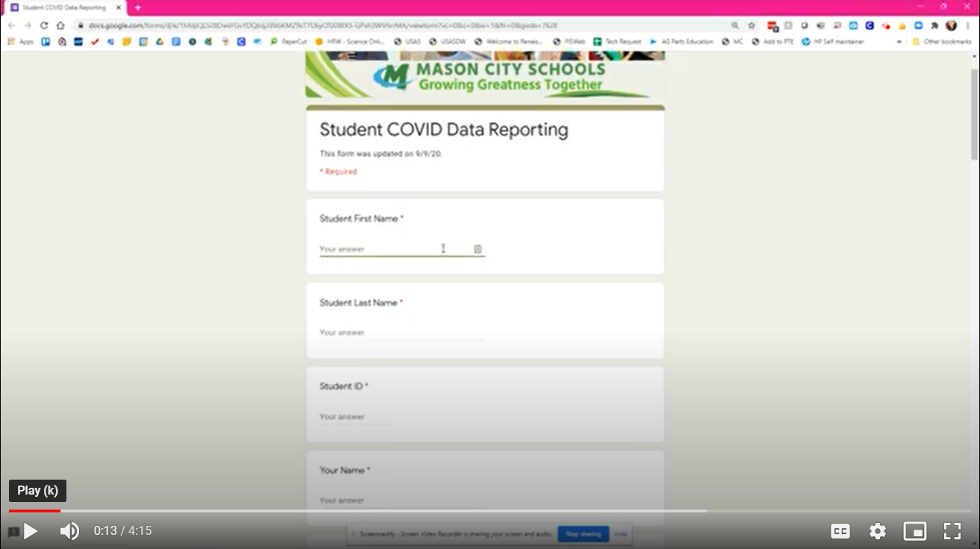The width and height of the screenshot is (980, 549).
Task: Click the autofill icon in First Name field
Action: (x=478, y=249)
